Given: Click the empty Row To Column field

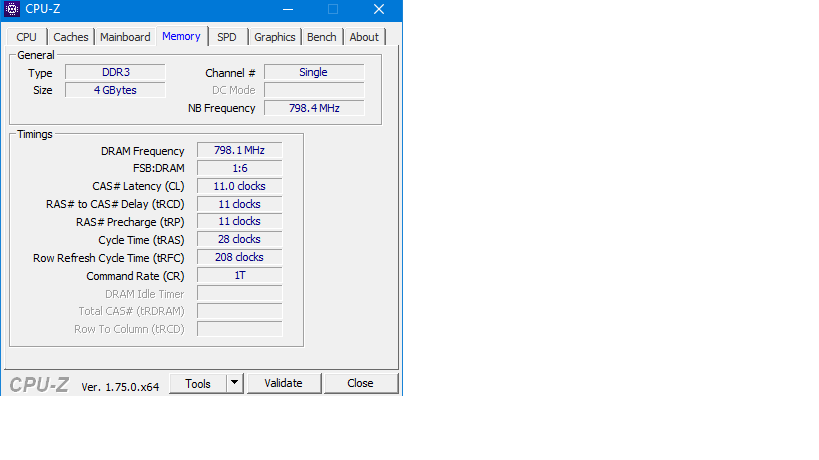Looking at the screenshot, I should point(240,329).
